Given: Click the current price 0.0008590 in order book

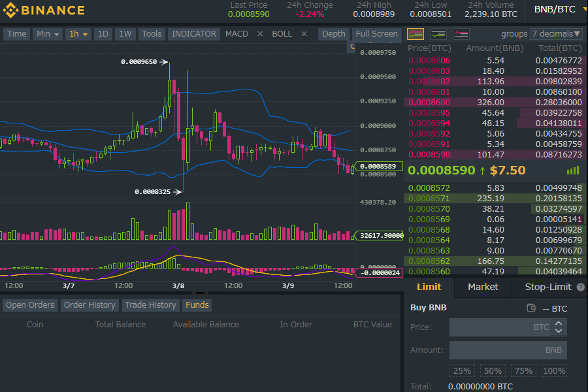Looking at the screenshot, I should [x=442, y=171].
